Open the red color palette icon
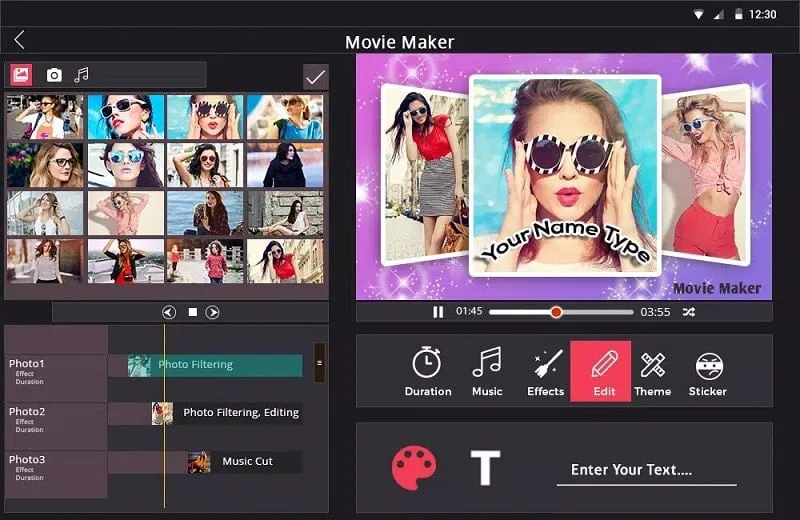This screenshot has height=520, width=800. tap(414, 467)
